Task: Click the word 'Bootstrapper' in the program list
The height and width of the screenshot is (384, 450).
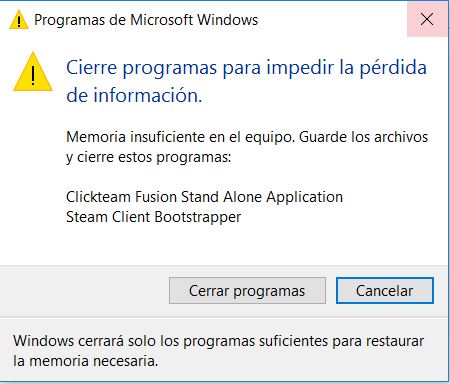Action: pyautogui.click(x=198, y=217)
